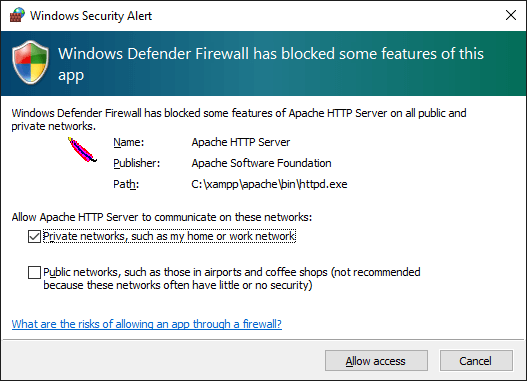Click the Private networks label text
Viewport: 527px width, 381px height.
(169, 236)
